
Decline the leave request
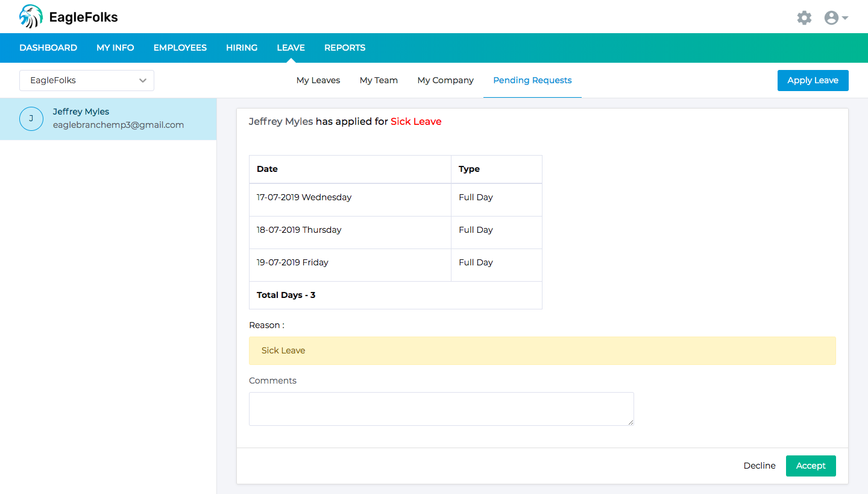[x=759, y=466]
